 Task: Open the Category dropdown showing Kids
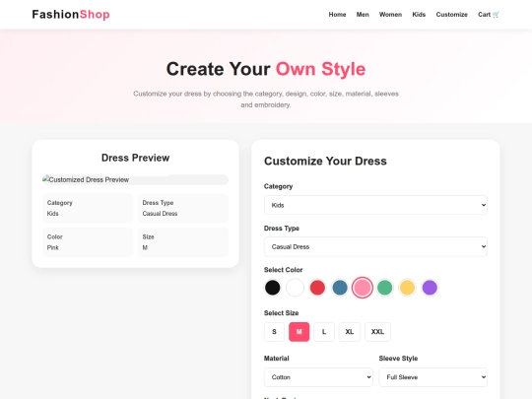(375, 205)
